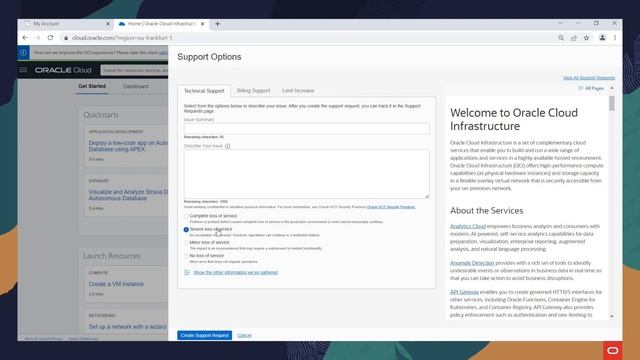The height and width of the screenshot is (360, 640).
Task: Open the Get Started tab
Action: (92, 86)
